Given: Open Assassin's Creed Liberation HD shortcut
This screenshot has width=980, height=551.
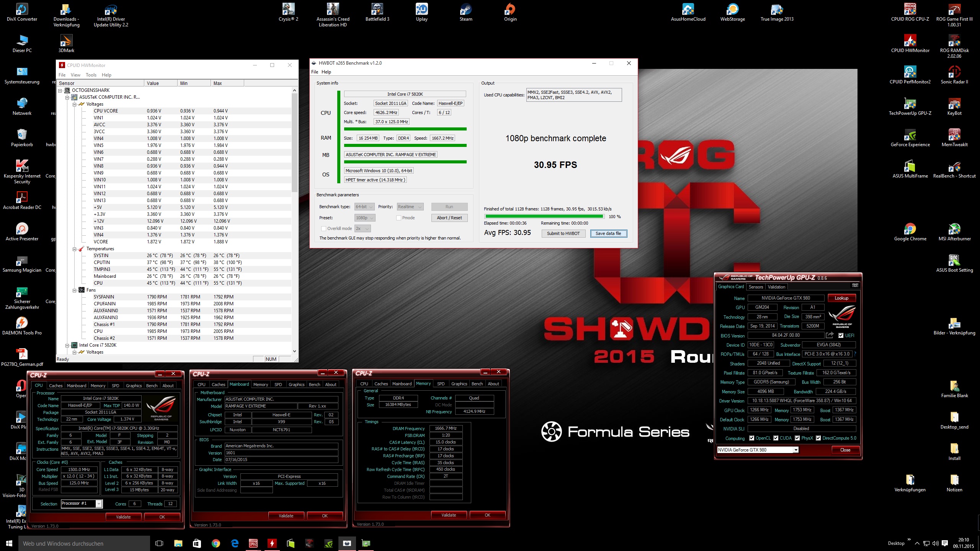Looking at the screenshot, I should click(333, 15).
